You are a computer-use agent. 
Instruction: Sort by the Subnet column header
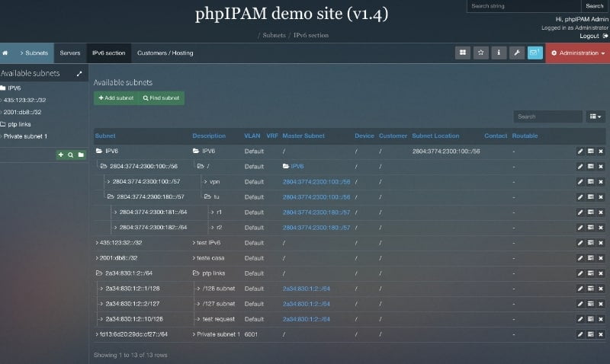(105, 136)
